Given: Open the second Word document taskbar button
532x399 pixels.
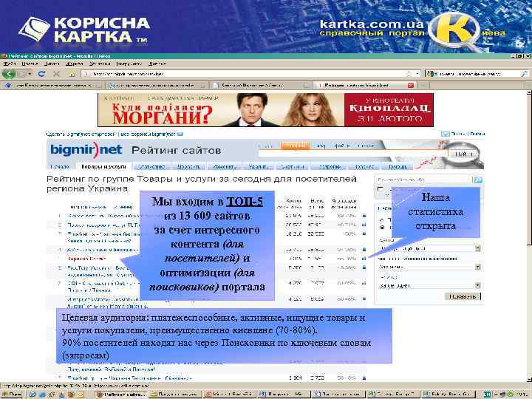Looking at the screenshot, I should (x=338, y=395).
